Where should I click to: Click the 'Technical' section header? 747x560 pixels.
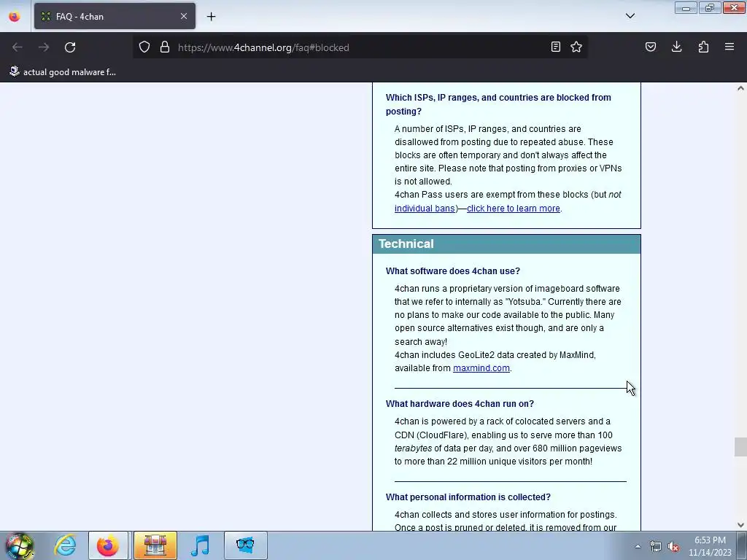click(x=506, y=244)
